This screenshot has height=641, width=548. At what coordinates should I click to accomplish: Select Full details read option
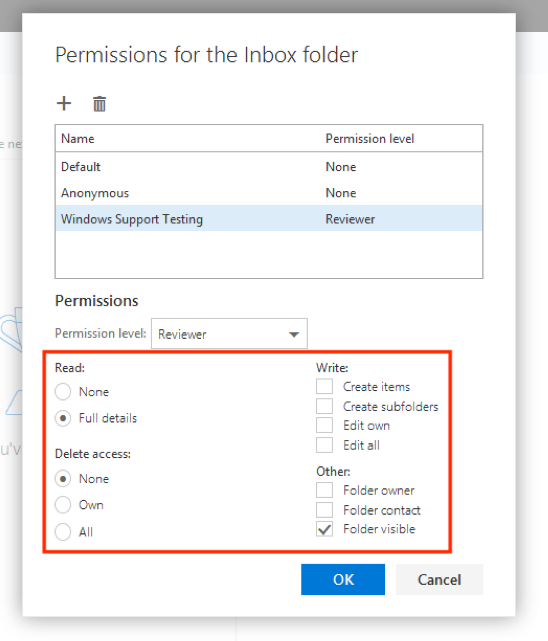click(63, 418)
